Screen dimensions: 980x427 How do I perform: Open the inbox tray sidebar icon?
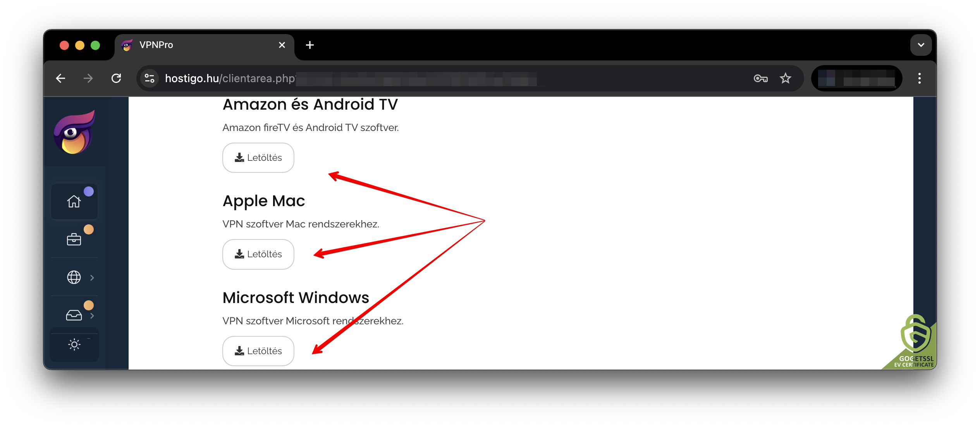74,315
